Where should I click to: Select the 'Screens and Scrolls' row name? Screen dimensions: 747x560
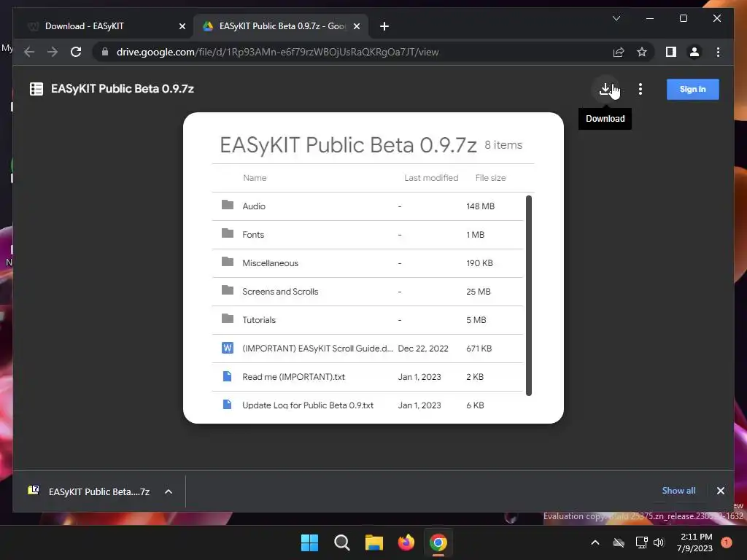click(x=280, y=292)
